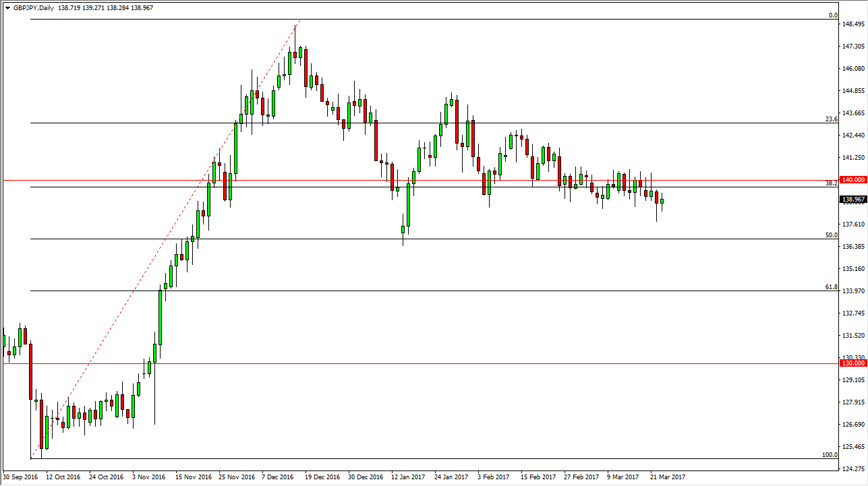Select the 38.2 Fibonacci level label
This screenshot has height=486, width=868.
click(x=831, y=183)
